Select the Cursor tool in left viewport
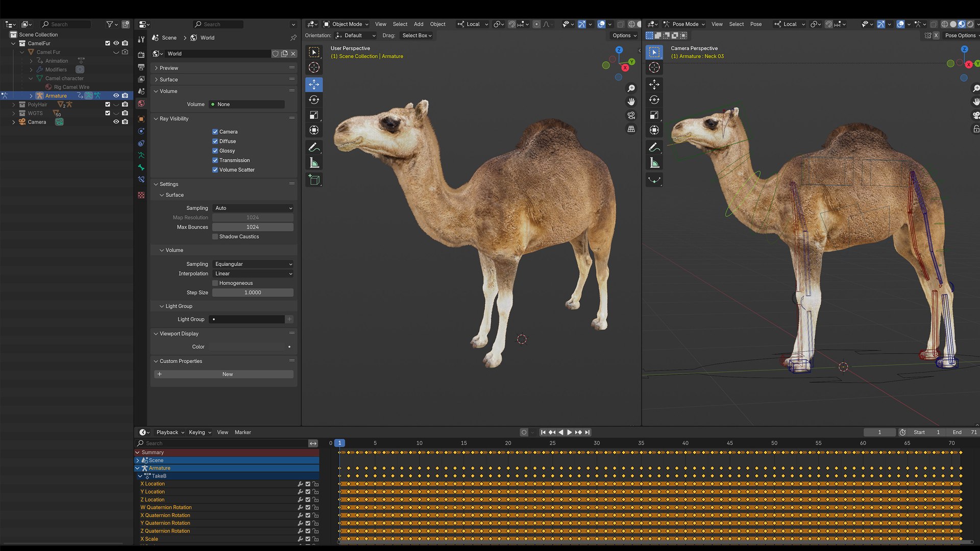This screenshot has height=551, width=980. click(x=314, y=67)
